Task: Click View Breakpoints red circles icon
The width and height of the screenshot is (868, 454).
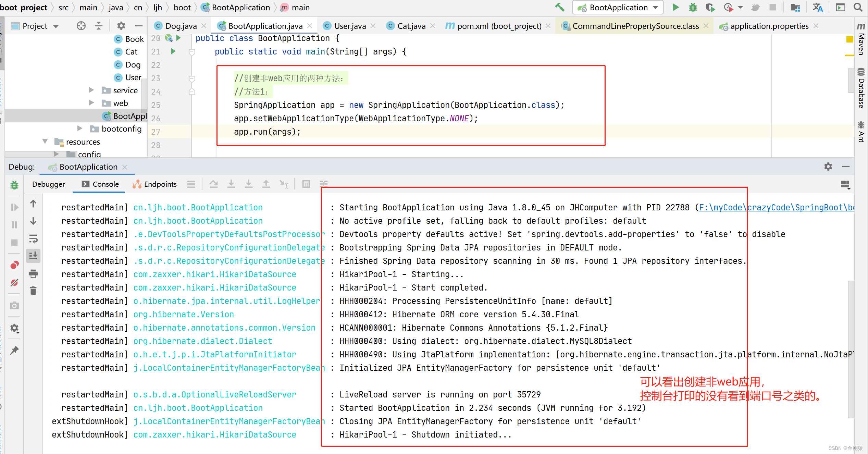Action: tap(14, 265)
